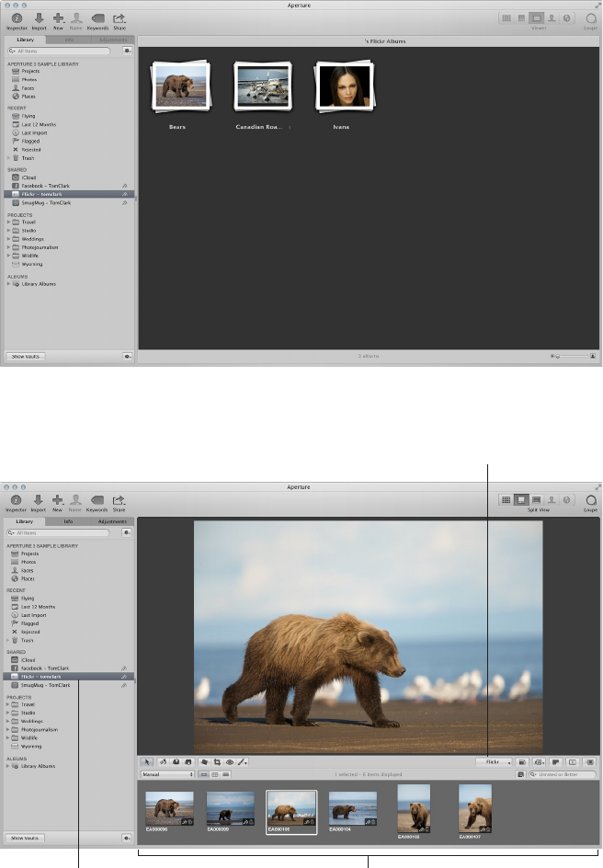Click Inspector in the Split View window toolbar
This screenshot has height=868, width=603.
16,503
